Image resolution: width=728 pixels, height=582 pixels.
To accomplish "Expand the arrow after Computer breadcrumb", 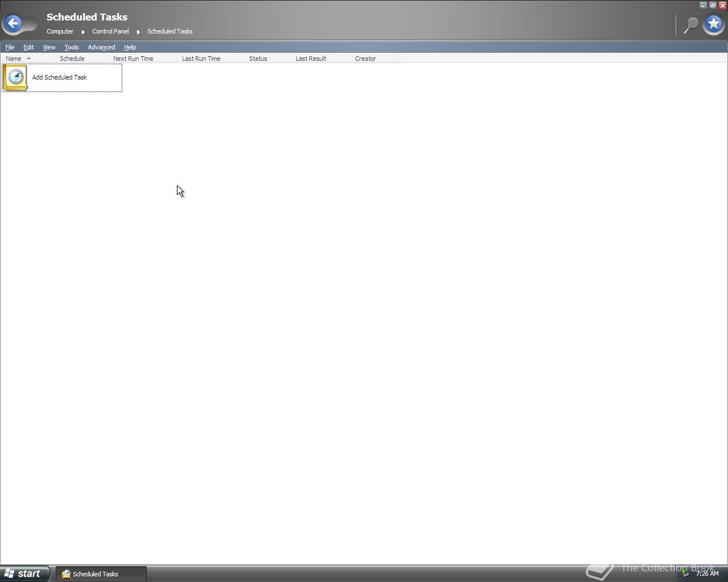I will click(x=83, y=32).
